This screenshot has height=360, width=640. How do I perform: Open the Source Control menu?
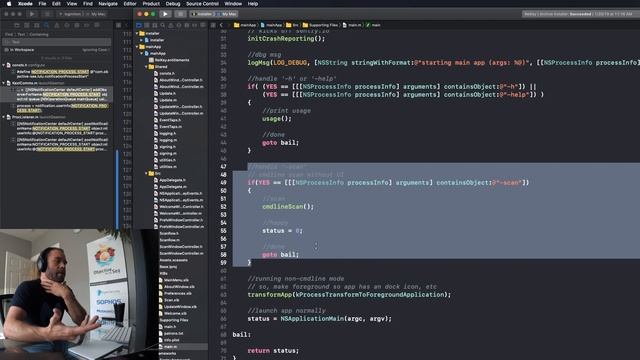click(202, 4)
